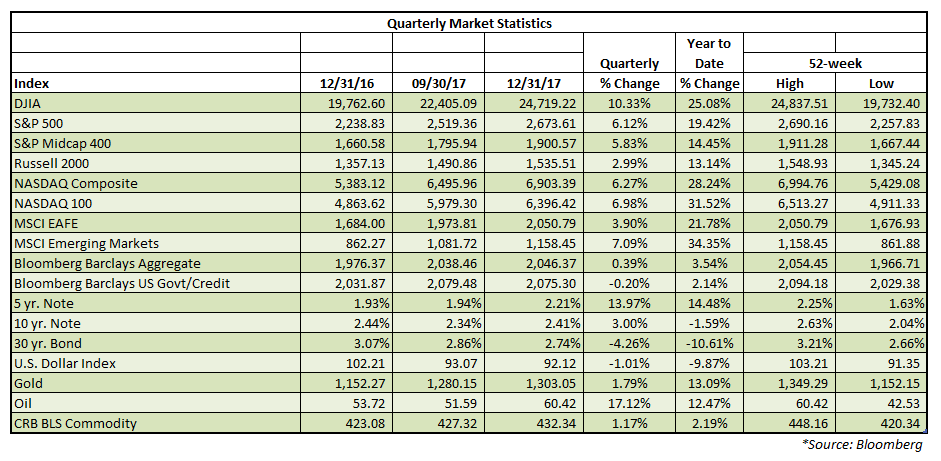Click the Quarterly Market Statistics title cell
Image resolution: width=941 pixels, height=461 pixels.
(469, 23)
